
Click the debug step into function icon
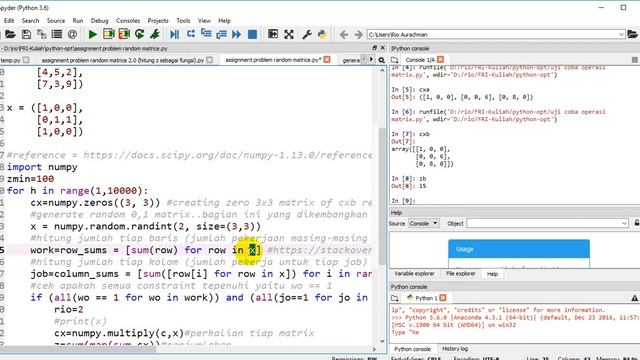(206, 34)
